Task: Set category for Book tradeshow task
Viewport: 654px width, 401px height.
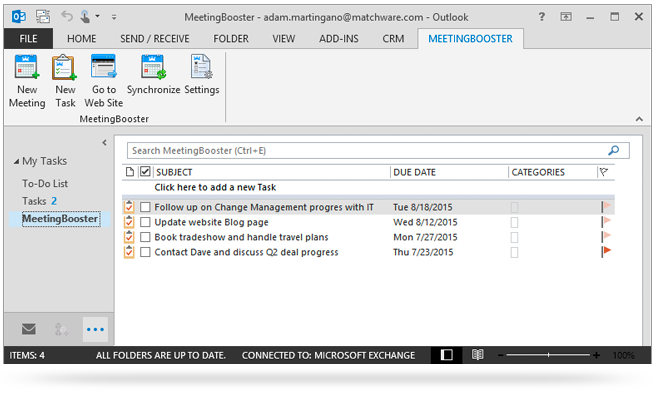Action: point(514,237)
